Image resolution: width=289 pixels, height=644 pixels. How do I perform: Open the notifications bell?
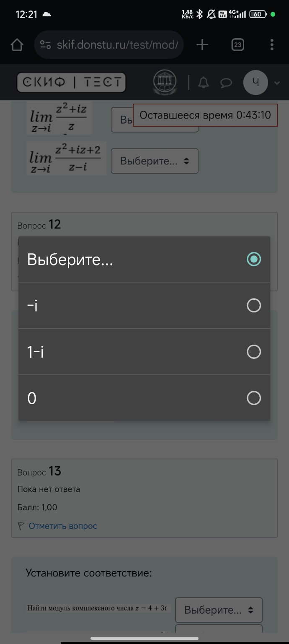204,83
